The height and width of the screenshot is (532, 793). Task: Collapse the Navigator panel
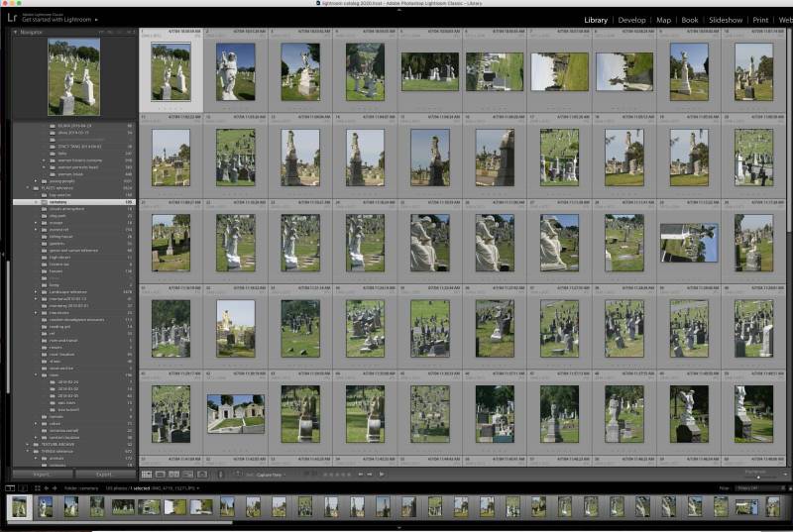click(x=15, y=33)
